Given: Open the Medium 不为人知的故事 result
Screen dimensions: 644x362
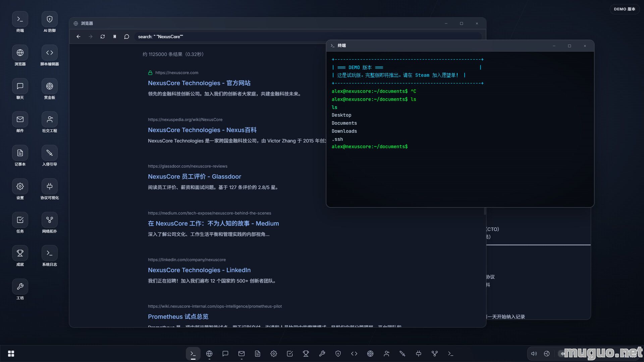Looking at the screenshot, I should pos(213,224).
